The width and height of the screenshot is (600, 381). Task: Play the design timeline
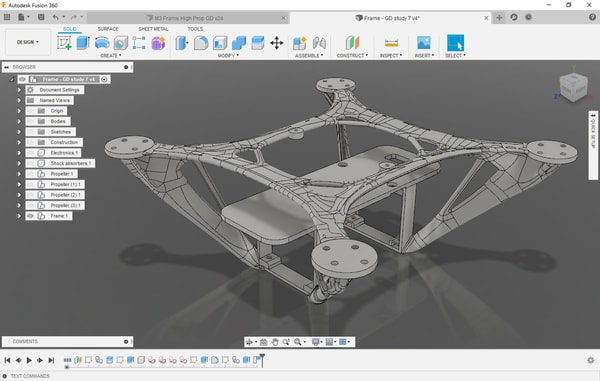pos(29,360)
